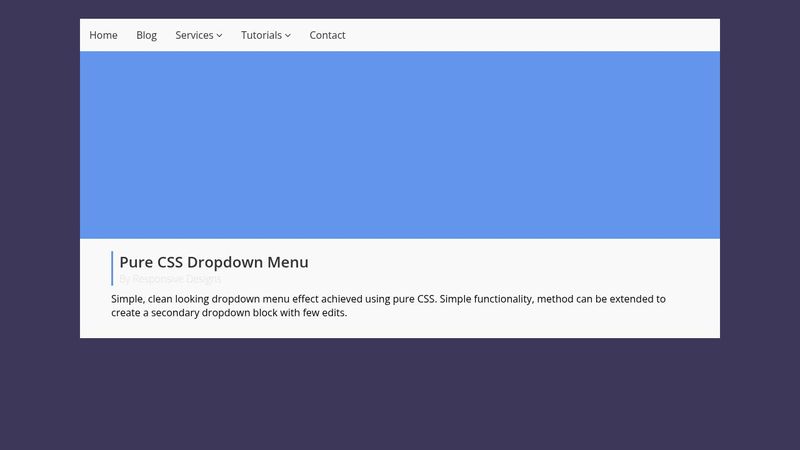Follow the faint Responsive Designs author link
Screen dimensions: 800x450
(x=177, y=279)
